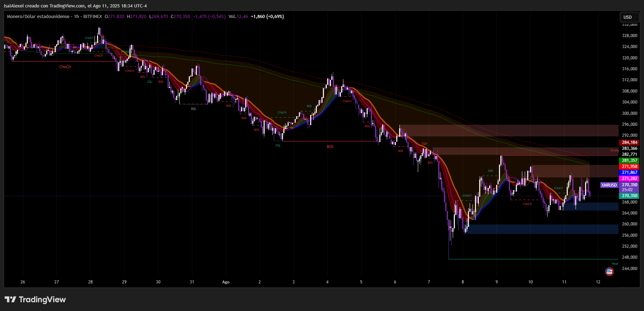Click the 300,000 level on price scale
Viewport: 644px width, 311px height.
tap(629, 113)
